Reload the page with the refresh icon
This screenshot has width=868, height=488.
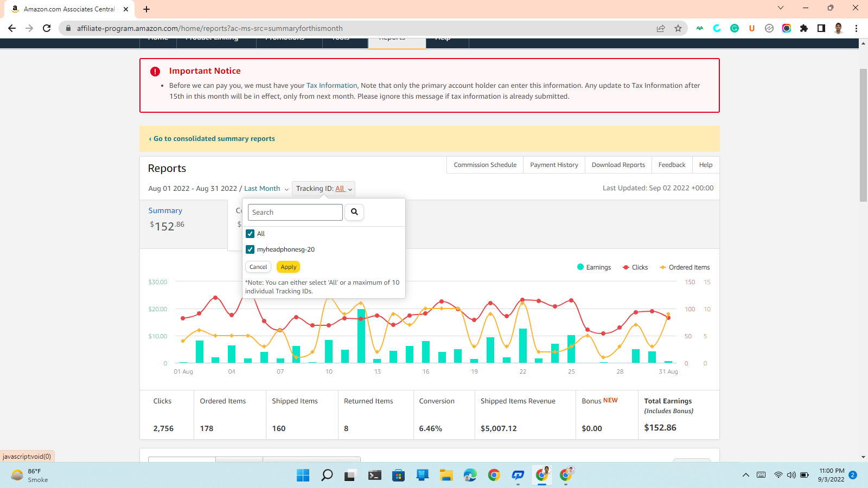pyautogui.click(x=47, y=28)
